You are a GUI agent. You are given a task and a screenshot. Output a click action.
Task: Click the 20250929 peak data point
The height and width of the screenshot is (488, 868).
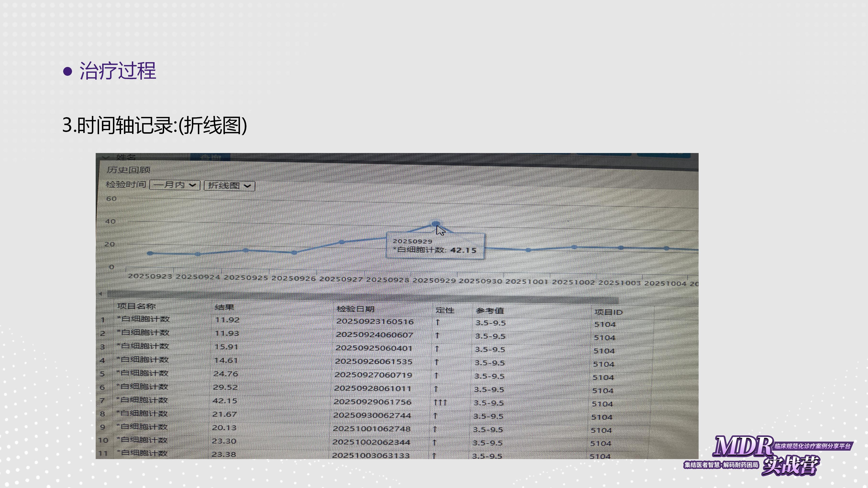pyautogui.click(x=435, y=224)
